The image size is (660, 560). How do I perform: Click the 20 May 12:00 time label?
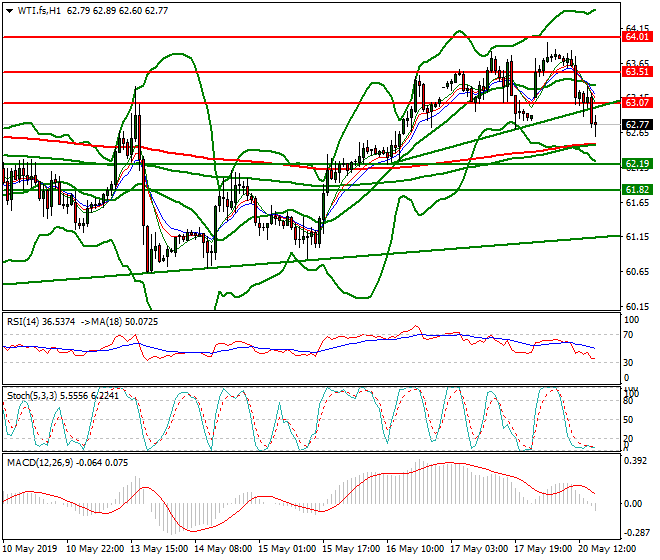coord(607,549)
